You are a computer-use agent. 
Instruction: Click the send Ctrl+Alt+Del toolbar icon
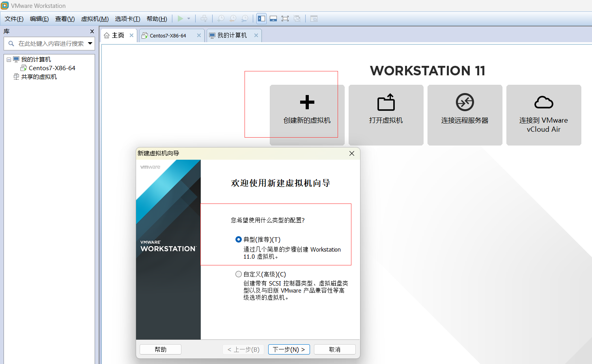point(204,19)
